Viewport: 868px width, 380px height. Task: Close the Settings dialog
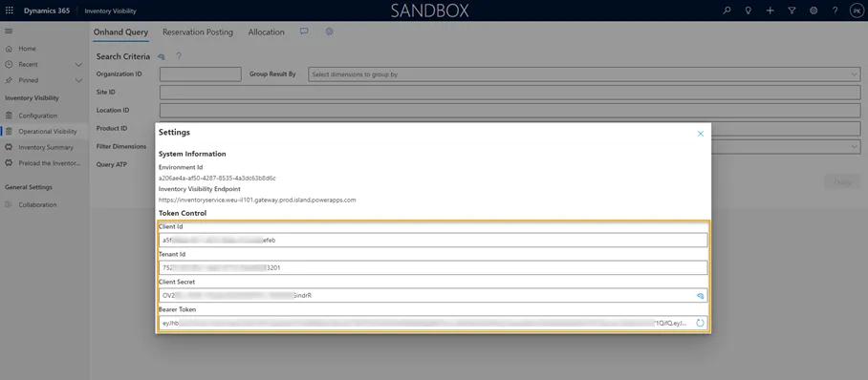click(x=701, y=134)
